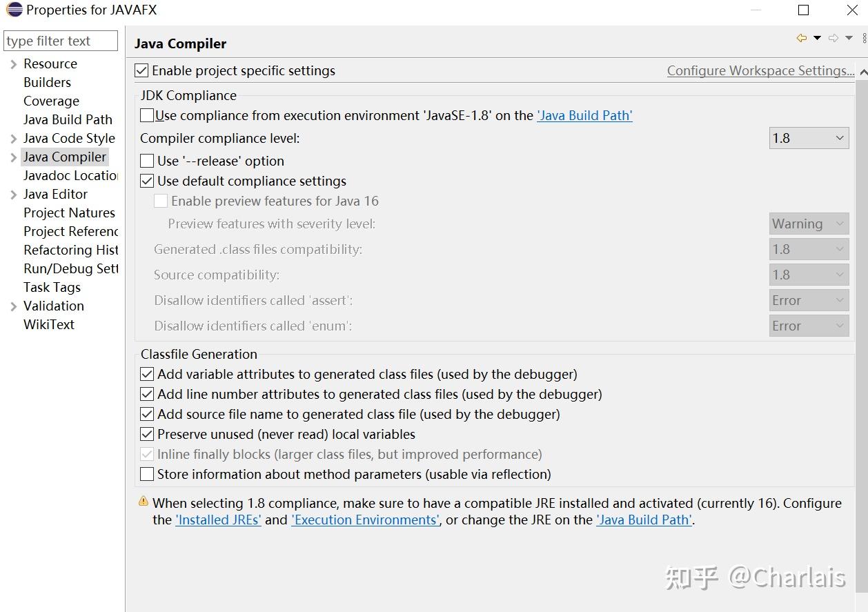Select Task Tags in the sidebar
This screenshot has height=612, width=868.
tap(52, 287)
